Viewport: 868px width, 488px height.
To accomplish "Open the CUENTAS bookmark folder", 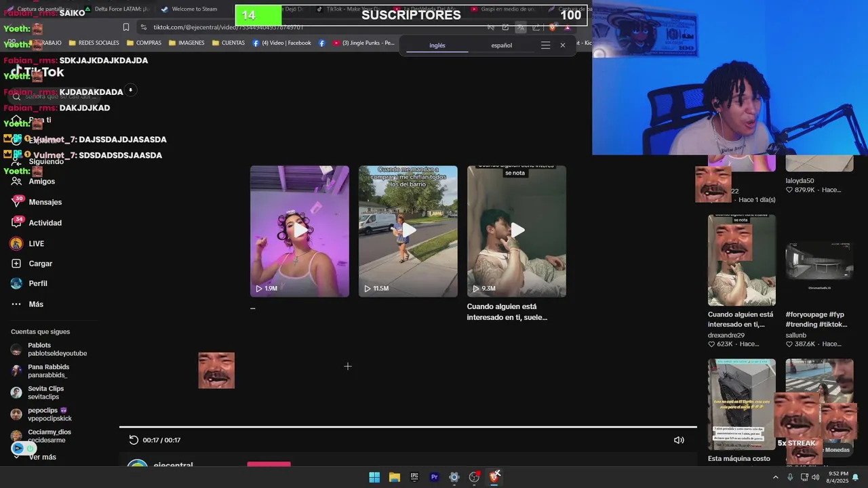I will [x=229, y=43].
